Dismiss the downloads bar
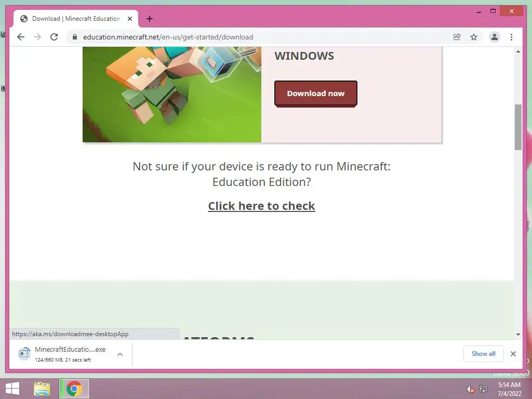532x399 pixels. (513, 354)
